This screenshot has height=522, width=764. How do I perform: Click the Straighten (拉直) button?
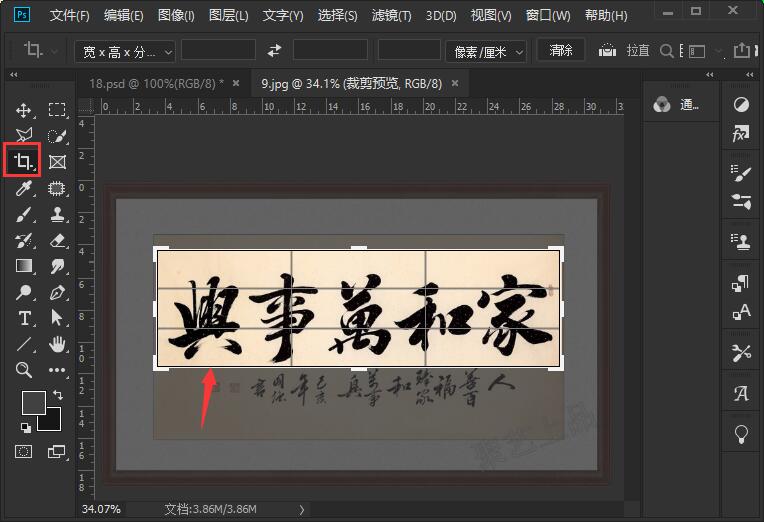click(624, 51)
